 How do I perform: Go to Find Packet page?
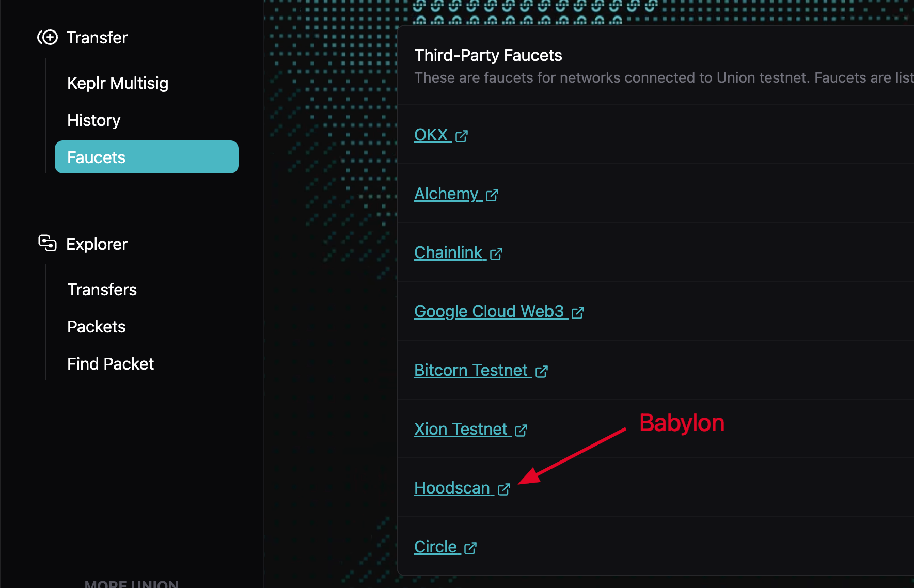[111, 364]
